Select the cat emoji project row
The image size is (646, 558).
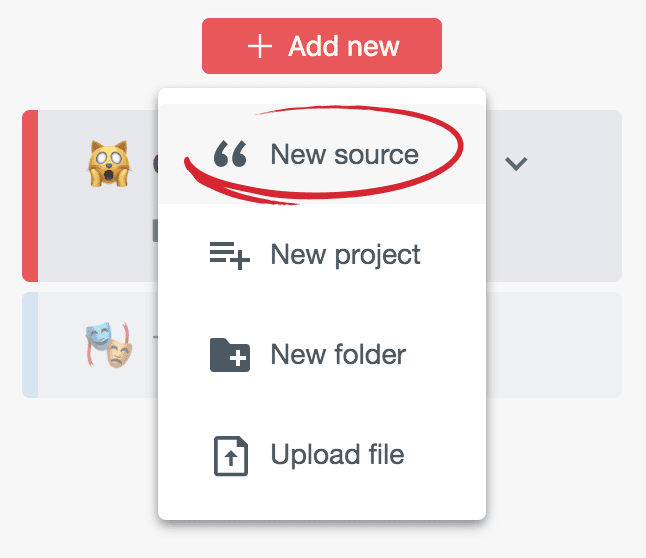click(x=560, y=230)
